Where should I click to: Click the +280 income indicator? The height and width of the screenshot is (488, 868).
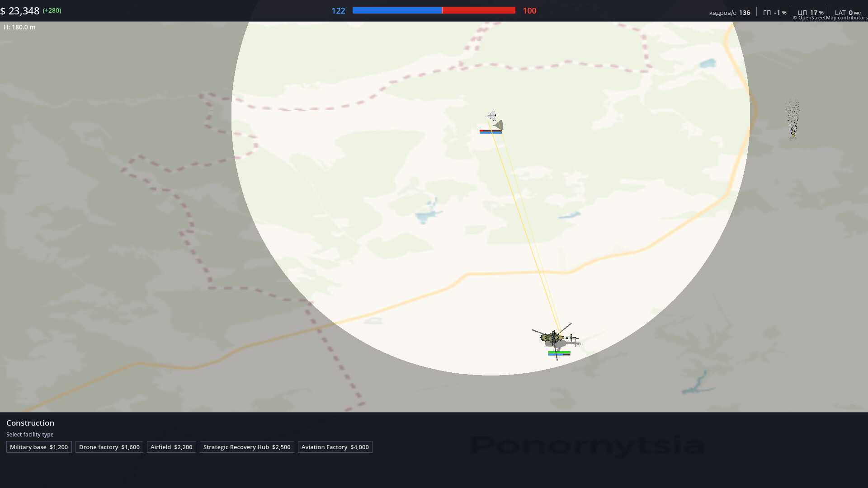(52, 10)
